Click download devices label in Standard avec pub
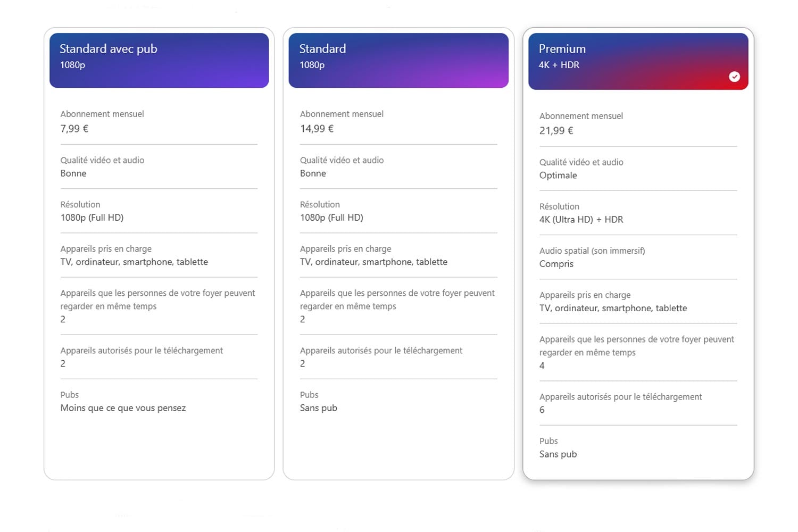 [142, 351]
